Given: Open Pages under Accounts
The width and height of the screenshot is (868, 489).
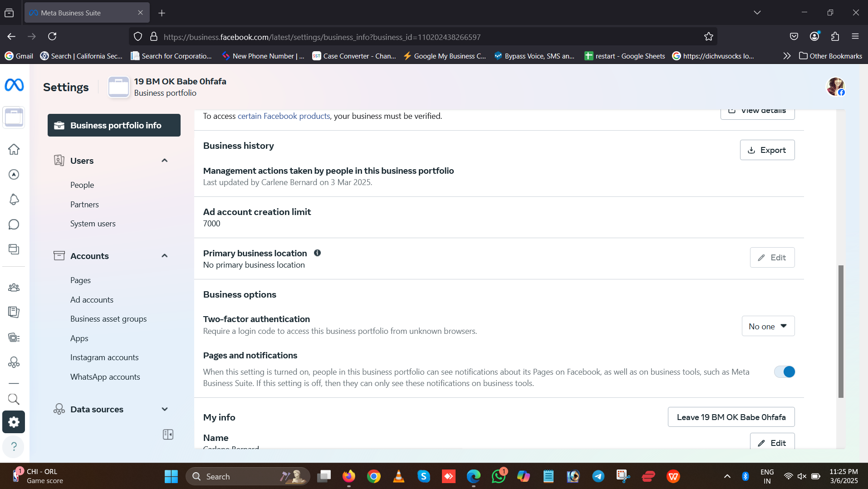Looking at the screenshot, I should (x=80, y=280).
